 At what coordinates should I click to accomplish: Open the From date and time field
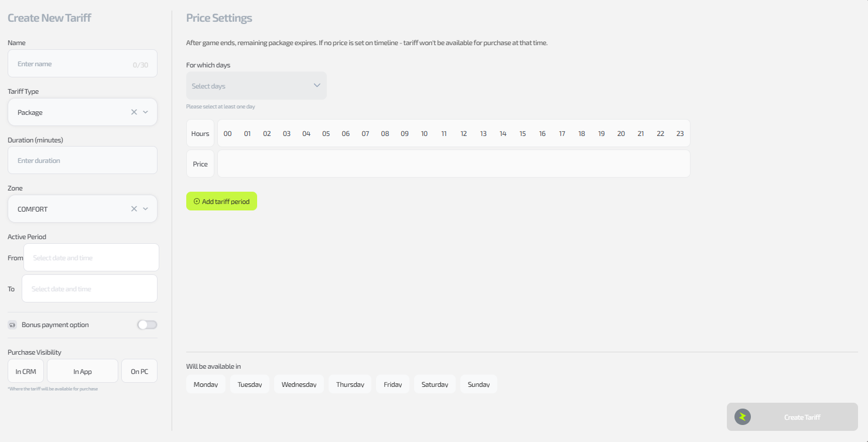pos(91,258)
